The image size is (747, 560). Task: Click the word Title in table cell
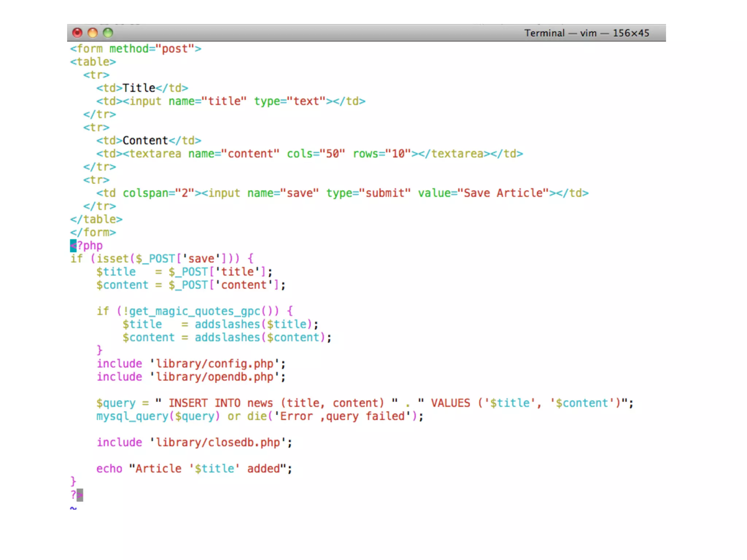click(139, 88)
